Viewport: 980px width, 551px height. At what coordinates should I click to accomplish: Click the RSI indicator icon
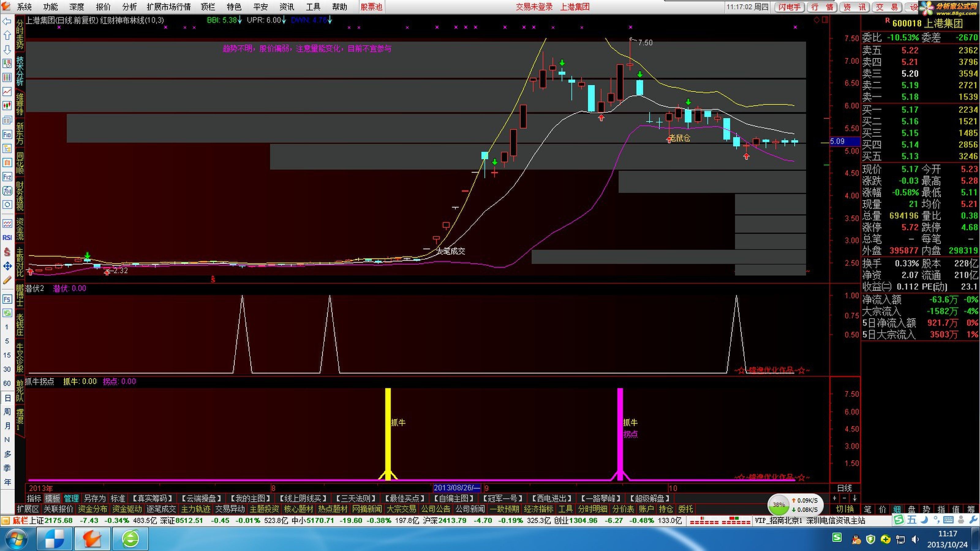coord(7,238)
